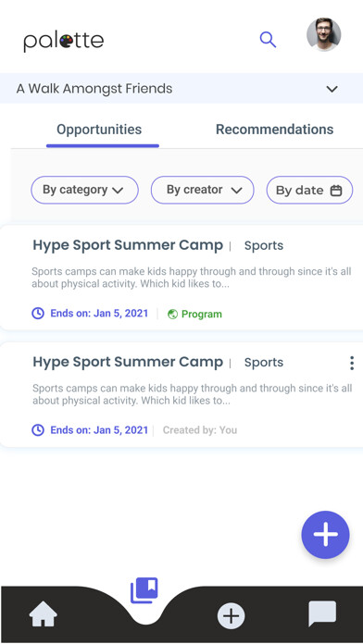363x644 pixels.
Task: Open the user profile avatar
Action: tap(323, 34)
